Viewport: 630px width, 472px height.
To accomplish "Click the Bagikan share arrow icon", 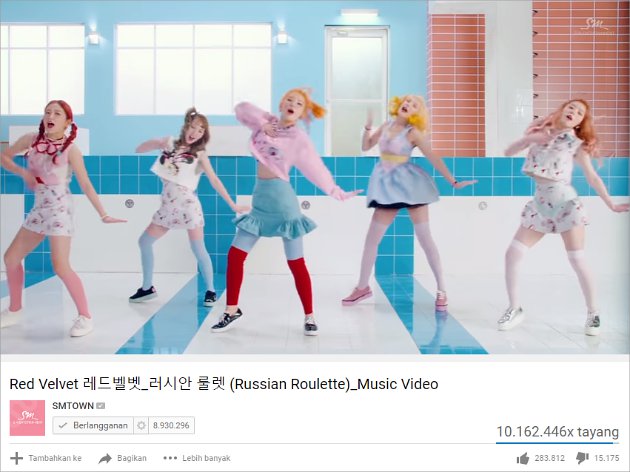I will coord(105,458).
